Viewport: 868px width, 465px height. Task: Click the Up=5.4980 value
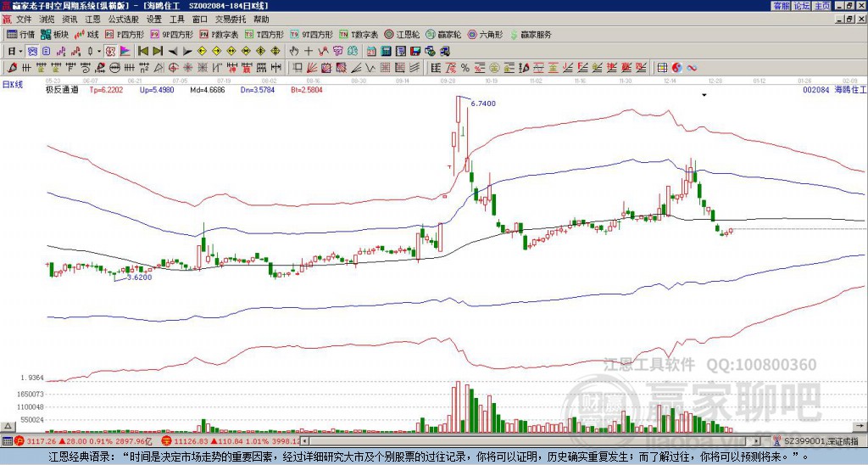tap(157, 89)
